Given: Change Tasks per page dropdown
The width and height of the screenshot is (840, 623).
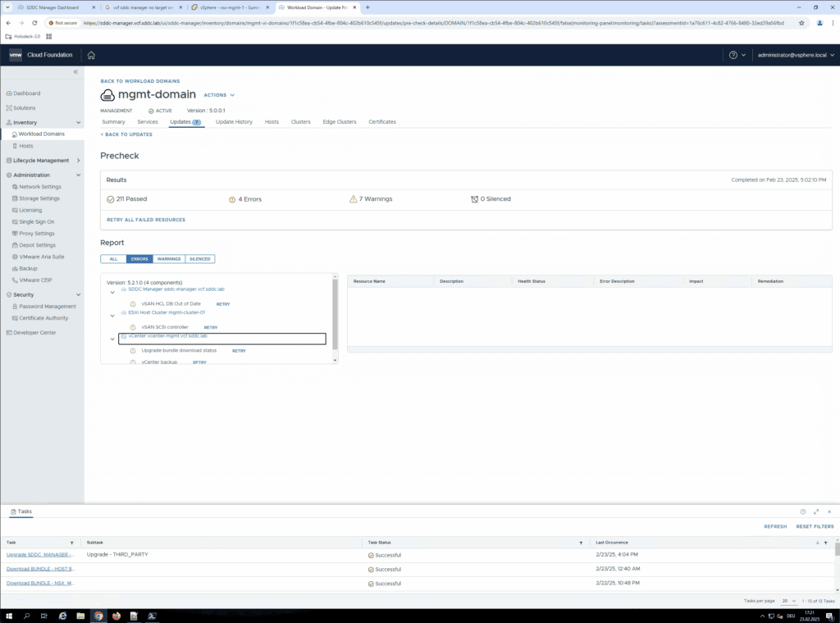Looking at the screenshot, I should [788, 601].
